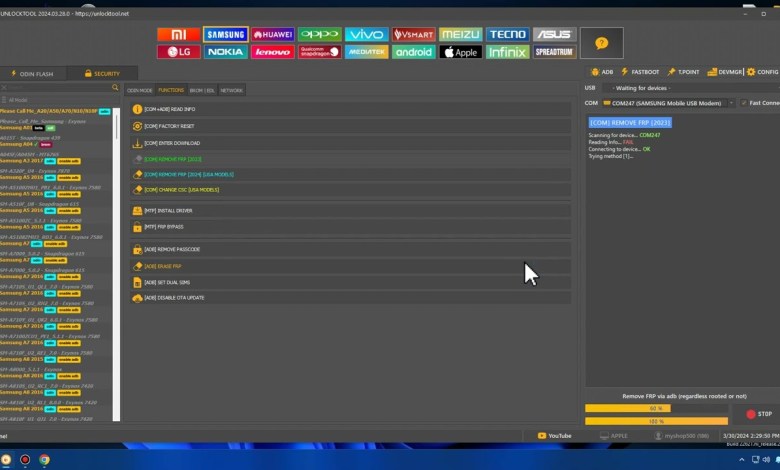780x470 pixels.
Task: Select the LG brand logo
Action: pos(179,52)
